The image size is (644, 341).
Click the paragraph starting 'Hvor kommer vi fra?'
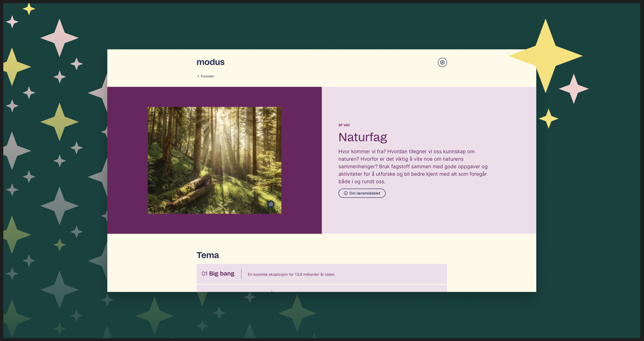click(413, 166)
